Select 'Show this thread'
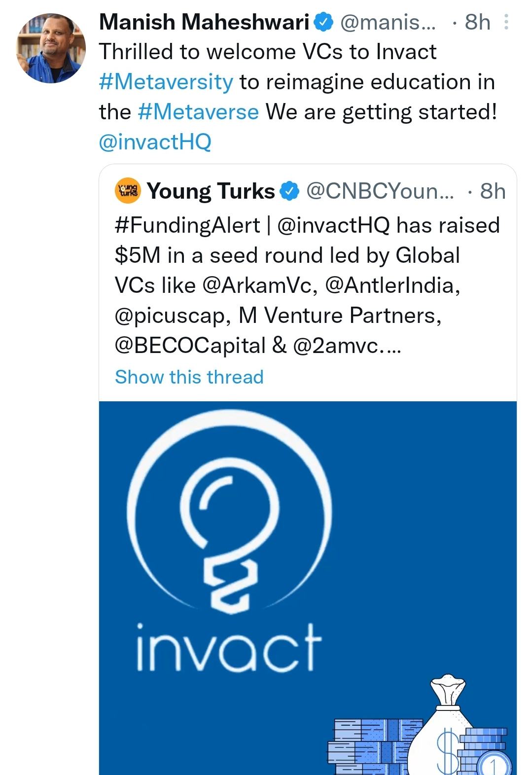Viewport: 532px width, 775px height. point(189,377)
